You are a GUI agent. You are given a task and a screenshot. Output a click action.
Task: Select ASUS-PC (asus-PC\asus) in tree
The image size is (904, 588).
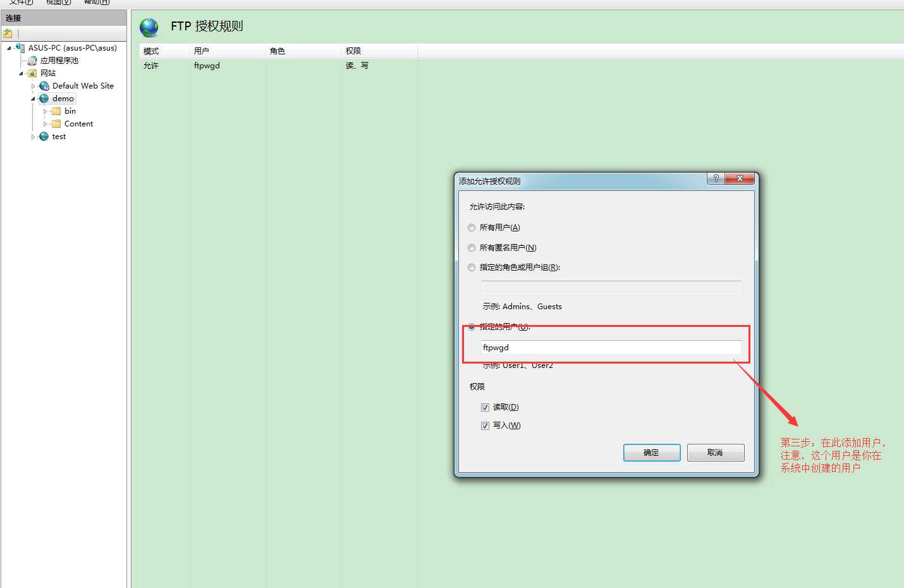pyautogui.click(x=73, y=48)
